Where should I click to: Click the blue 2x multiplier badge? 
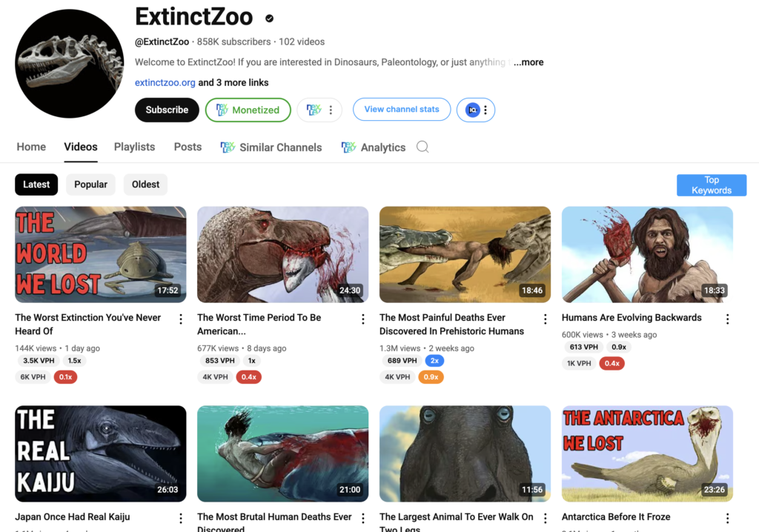pos(434,361)
